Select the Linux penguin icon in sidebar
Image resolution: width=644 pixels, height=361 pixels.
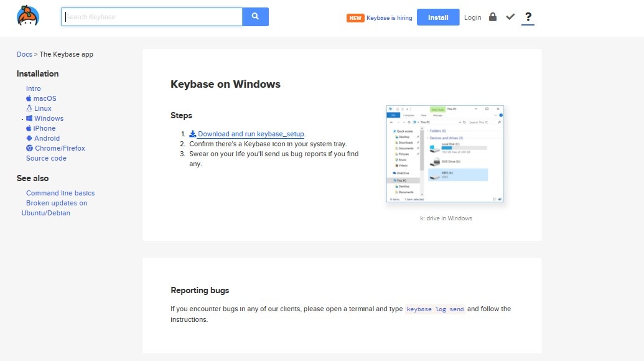point(29,108)
